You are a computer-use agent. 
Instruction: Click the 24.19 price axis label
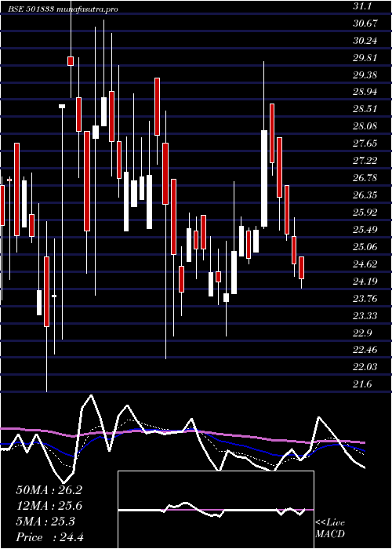[366, 281]
